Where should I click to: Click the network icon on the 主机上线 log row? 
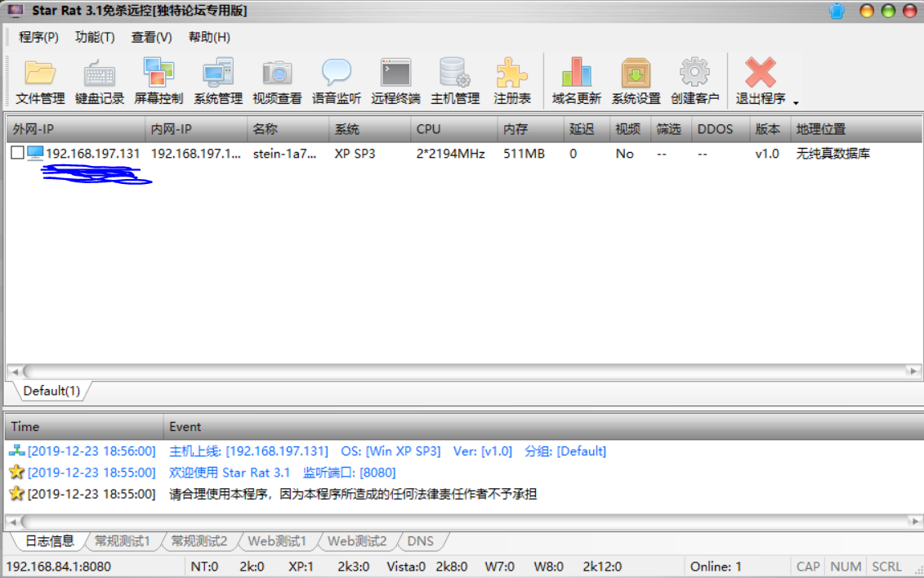(x=16, y=450)
